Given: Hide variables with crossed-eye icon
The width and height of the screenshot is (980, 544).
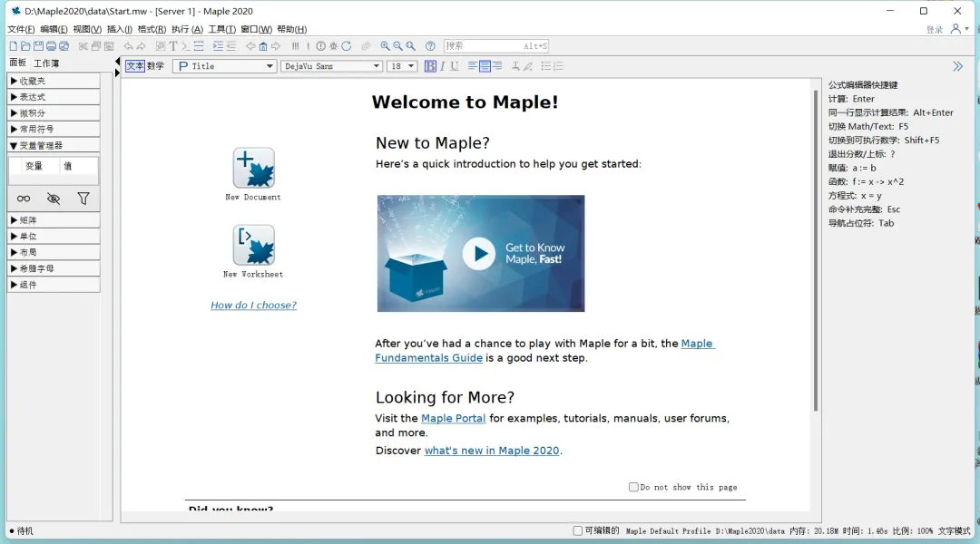Looking at the screenshot, I should pyautogui.click(x=54, y=199).
